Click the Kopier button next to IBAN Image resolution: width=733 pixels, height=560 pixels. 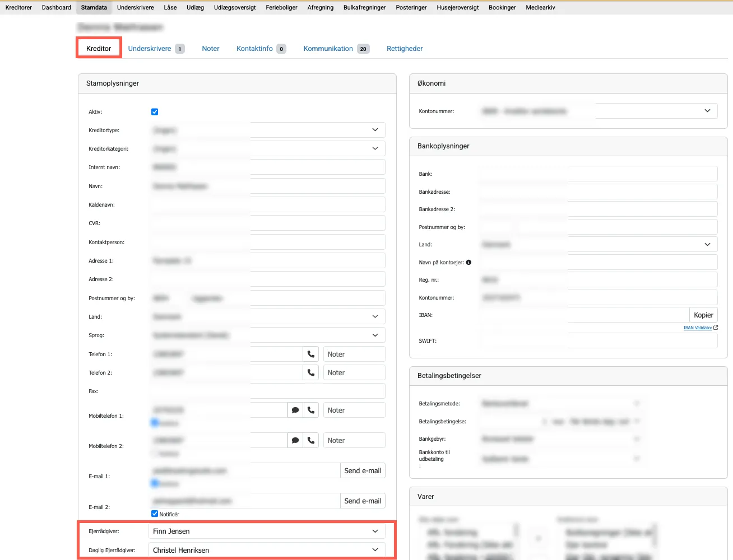click(703, 315)
